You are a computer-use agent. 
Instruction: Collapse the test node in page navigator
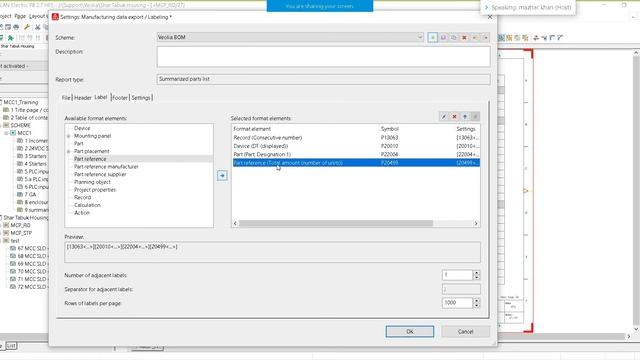0,241
